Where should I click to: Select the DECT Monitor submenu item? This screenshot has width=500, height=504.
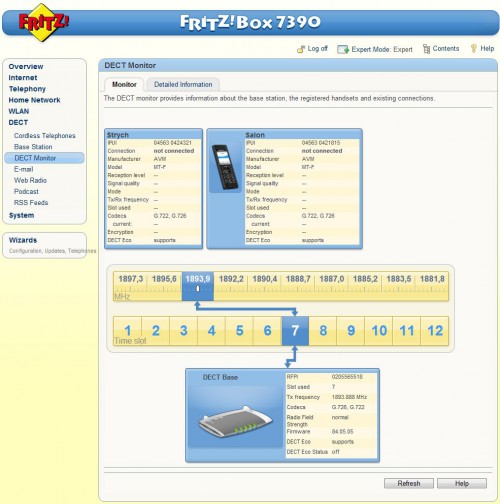pos(44,158)
